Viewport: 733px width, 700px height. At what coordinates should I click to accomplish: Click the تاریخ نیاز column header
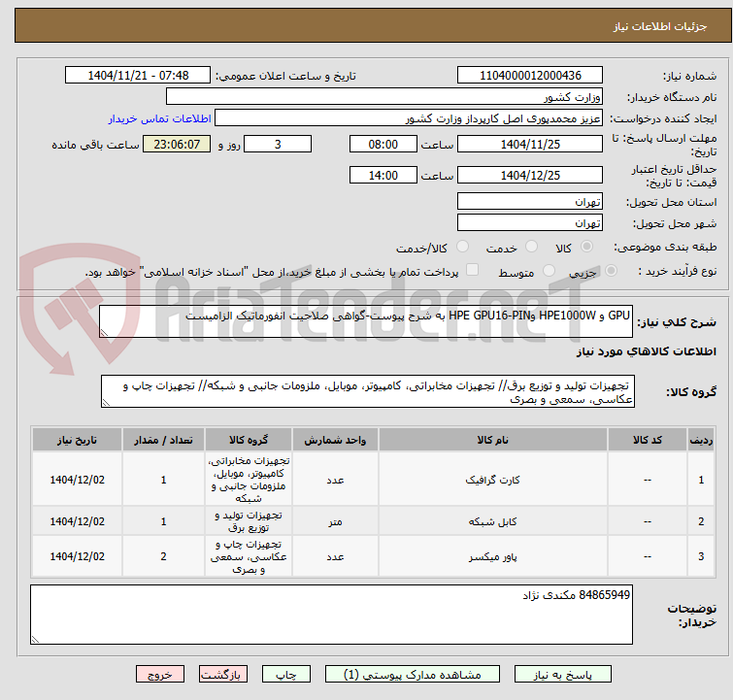(x=77, y=440)
